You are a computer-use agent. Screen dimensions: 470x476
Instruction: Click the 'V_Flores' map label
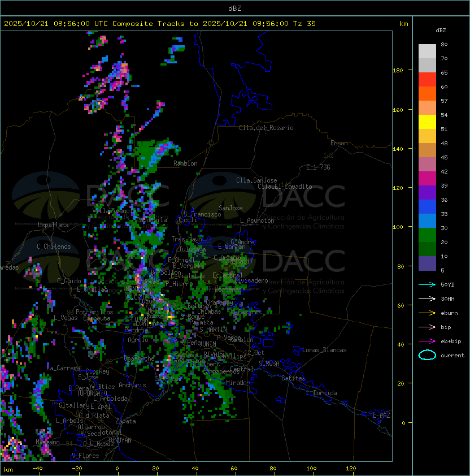tap(85, 456)
